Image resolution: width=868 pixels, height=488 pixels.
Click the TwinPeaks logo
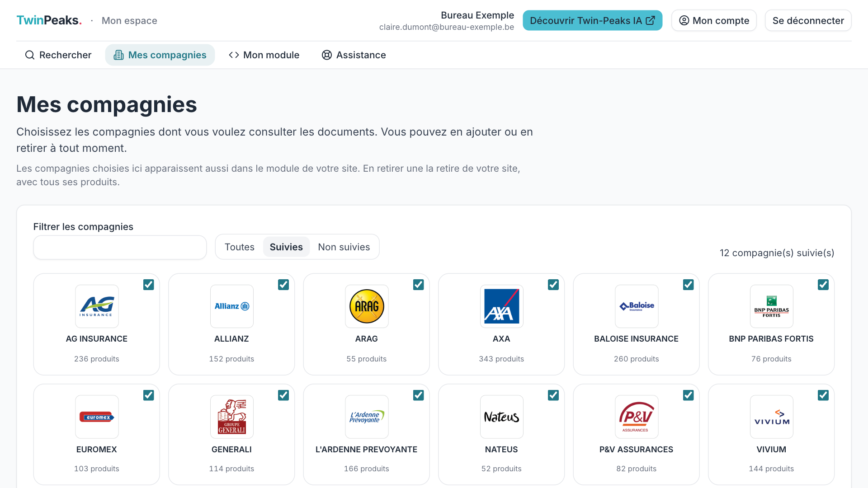tap(49, 20)
